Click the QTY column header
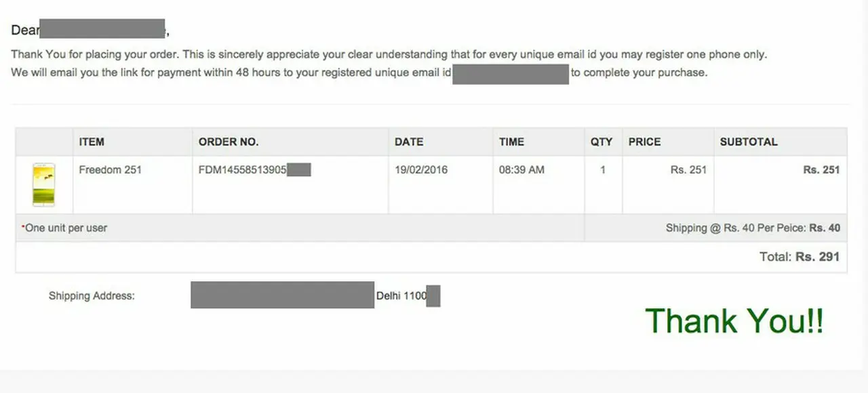 click(601, 142)
